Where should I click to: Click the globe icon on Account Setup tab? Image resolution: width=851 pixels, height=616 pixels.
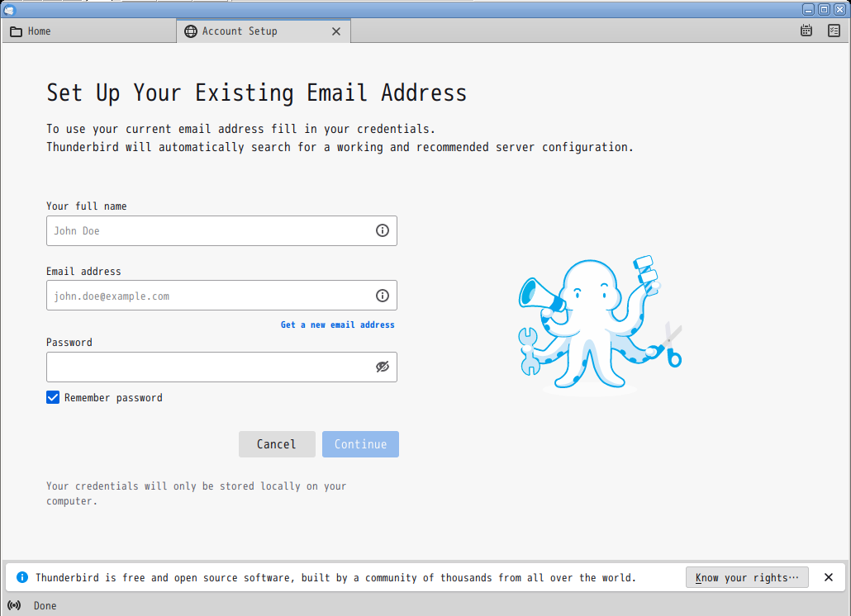click(x=191, y=31)
